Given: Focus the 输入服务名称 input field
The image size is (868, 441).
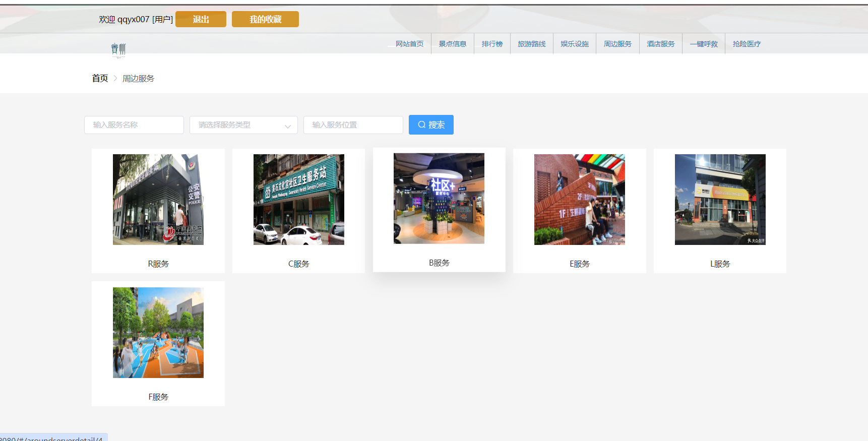Looking at the screenshot, I should tap(134, 125).
